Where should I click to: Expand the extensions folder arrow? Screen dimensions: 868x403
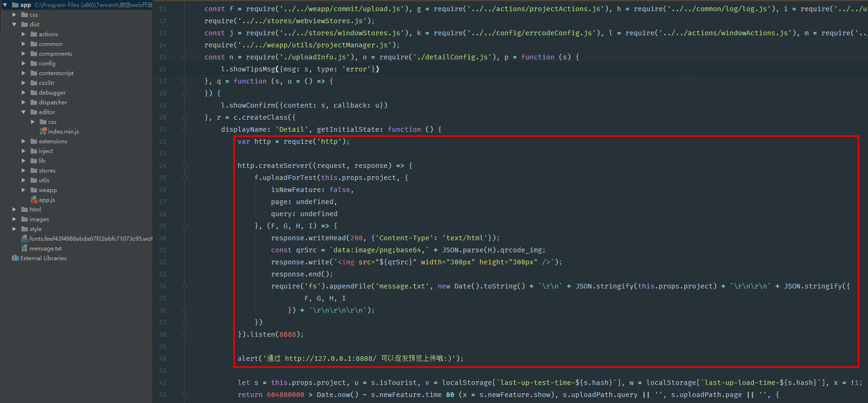(24, 141)
